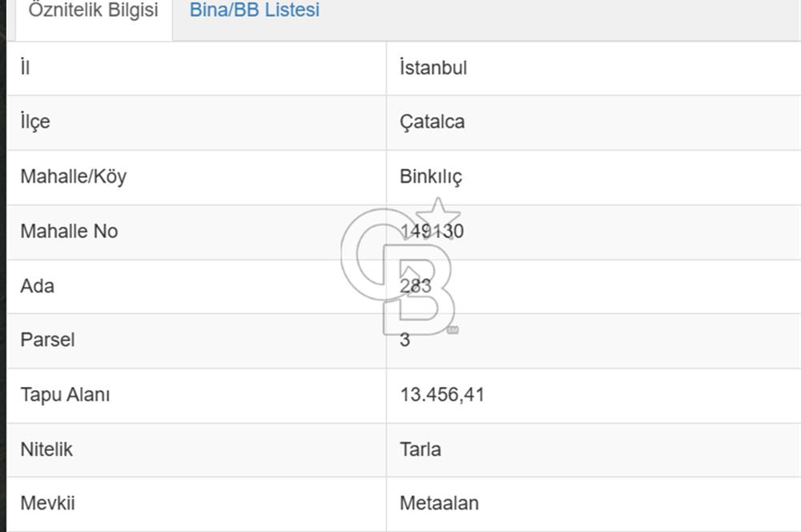Select the Öznitelik Bilgisi tab
801x532 pixels.
pos(91,10)
